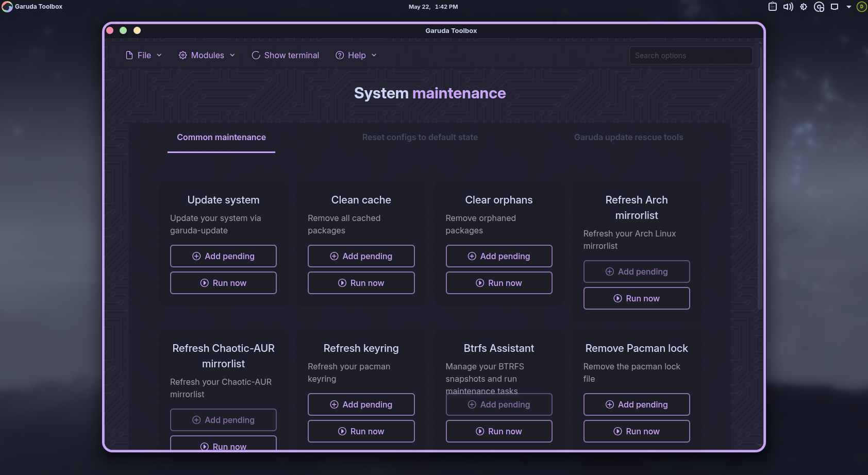Click play icon in Refresh Arch mirrorlist Run now
This screenshot has width=868, height=475.
617,298
